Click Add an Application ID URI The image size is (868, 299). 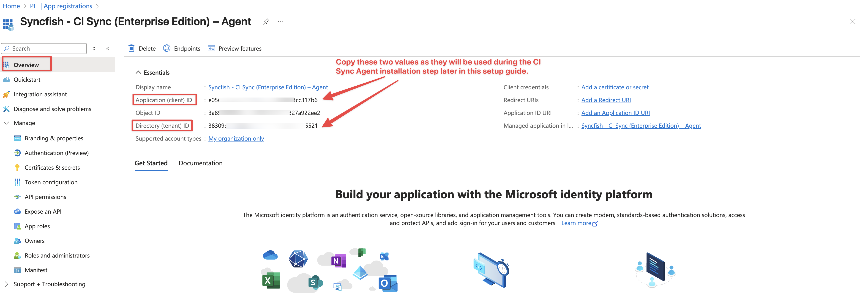coord(615,113)
